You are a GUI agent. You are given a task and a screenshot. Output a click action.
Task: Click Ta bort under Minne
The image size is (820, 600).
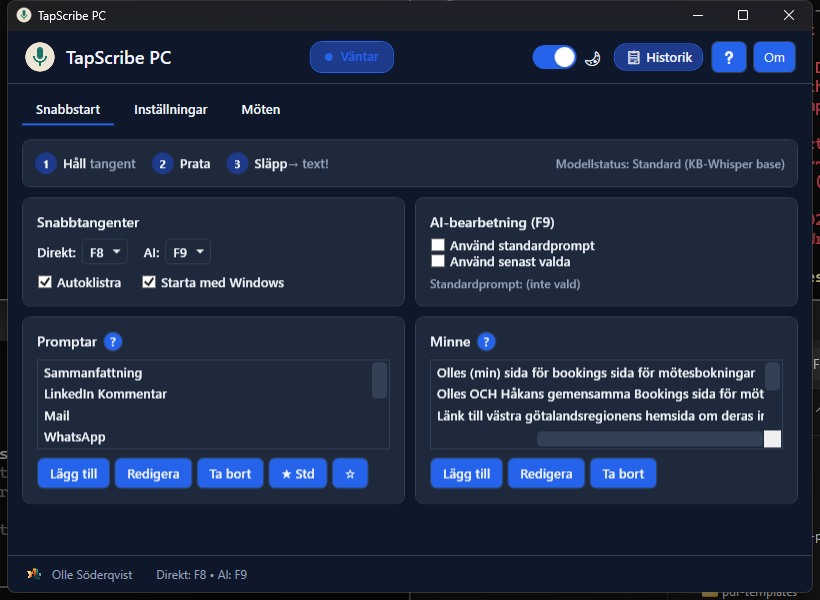623,473
